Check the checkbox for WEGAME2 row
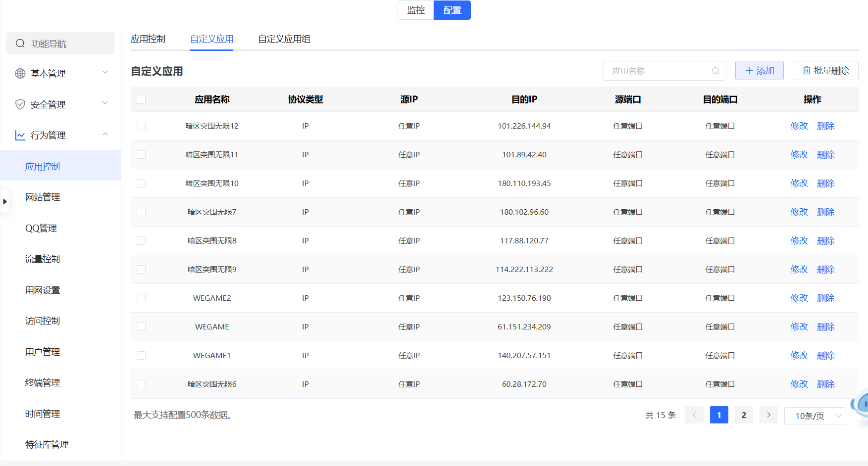The image size is (868, 466). coord(141,298)
